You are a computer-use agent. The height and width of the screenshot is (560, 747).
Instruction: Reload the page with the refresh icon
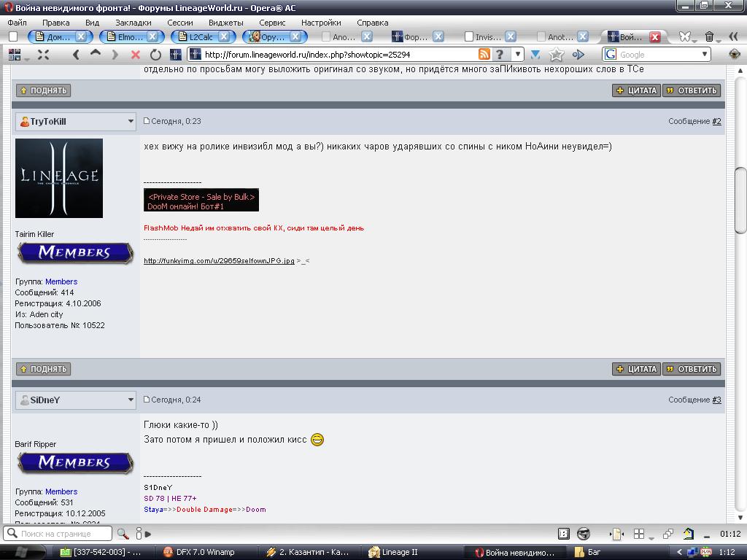(x=155, y=55)
